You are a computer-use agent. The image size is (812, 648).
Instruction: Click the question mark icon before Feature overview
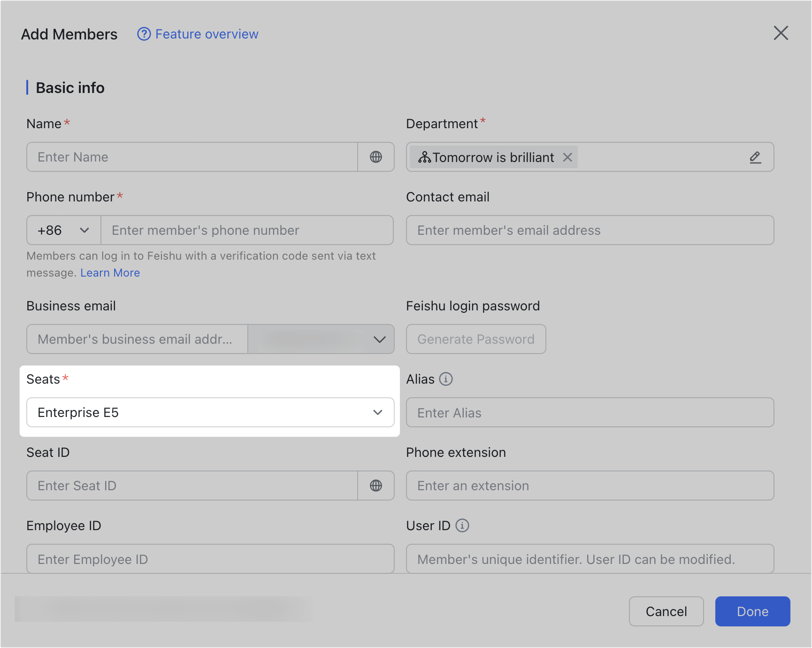[x=144, y=34]
